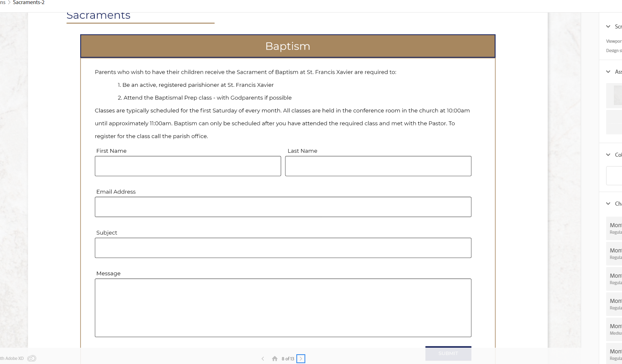Click the First Name input field

(188, 166)
